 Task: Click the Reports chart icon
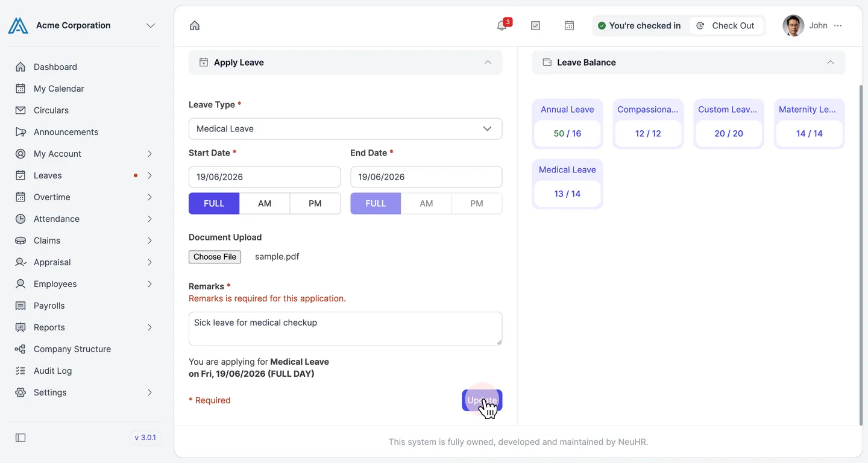[20, 327]
